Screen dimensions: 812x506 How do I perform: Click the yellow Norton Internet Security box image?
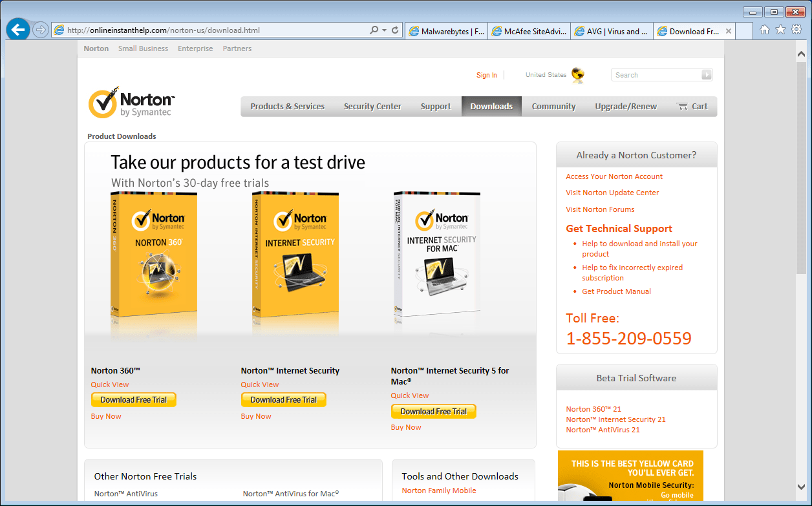click(x=295, y=254)
